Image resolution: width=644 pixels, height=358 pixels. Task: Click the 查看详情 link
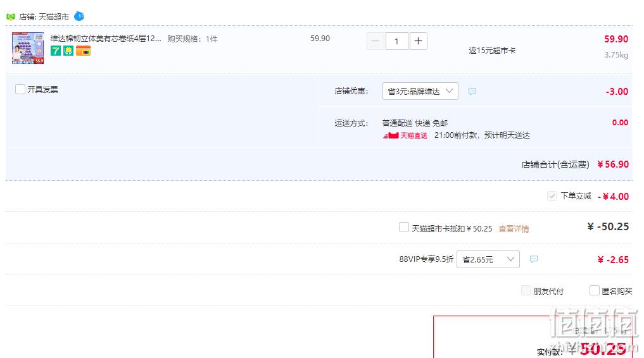pyautogui.click(x=514, y=229)
